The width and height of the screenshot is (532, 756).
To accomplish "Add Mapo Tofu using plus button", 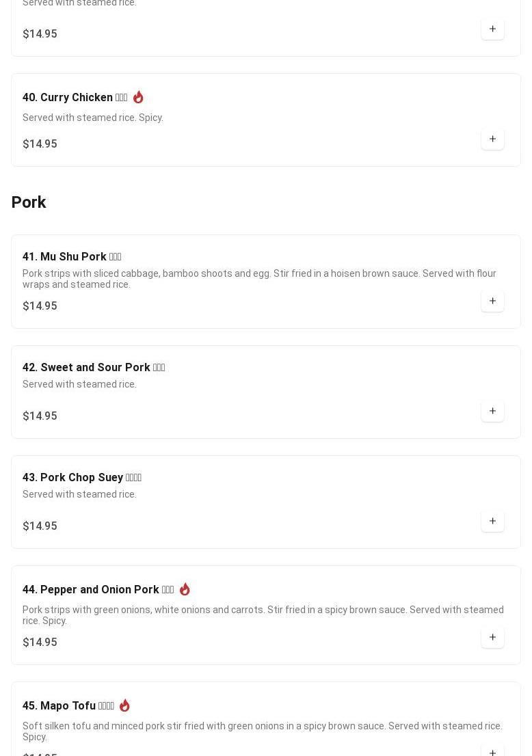I will (492, 751).
